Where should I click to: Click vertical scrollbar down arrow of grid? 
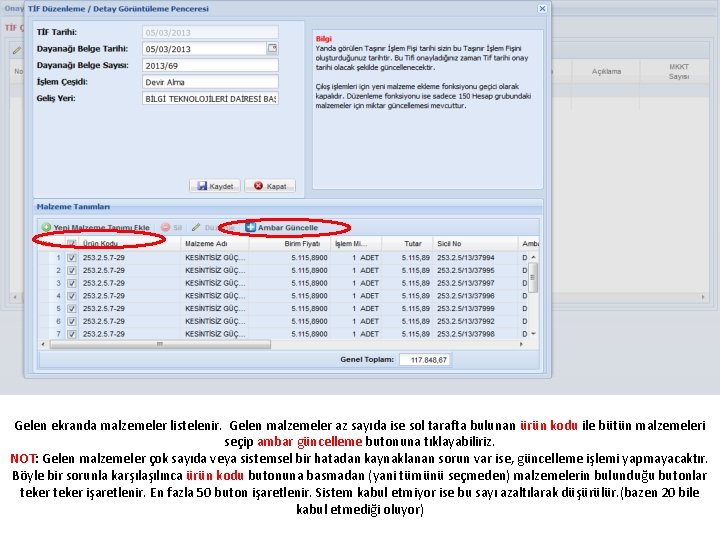coord(533,334)
